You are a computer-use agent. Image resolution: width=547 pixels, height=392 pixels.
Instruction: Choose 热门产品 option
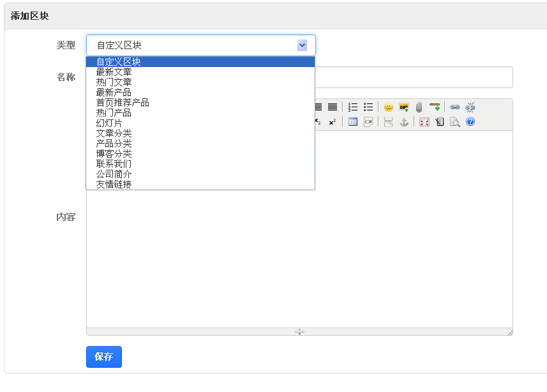tap(200, 113)
